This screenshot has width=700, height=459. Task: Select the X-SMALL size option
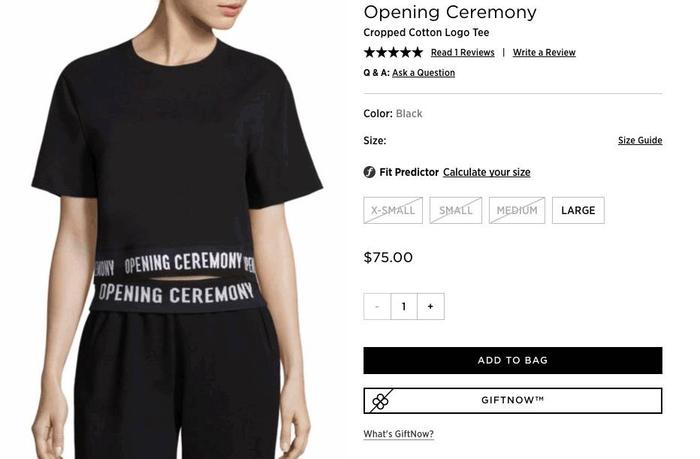[393, 210]
